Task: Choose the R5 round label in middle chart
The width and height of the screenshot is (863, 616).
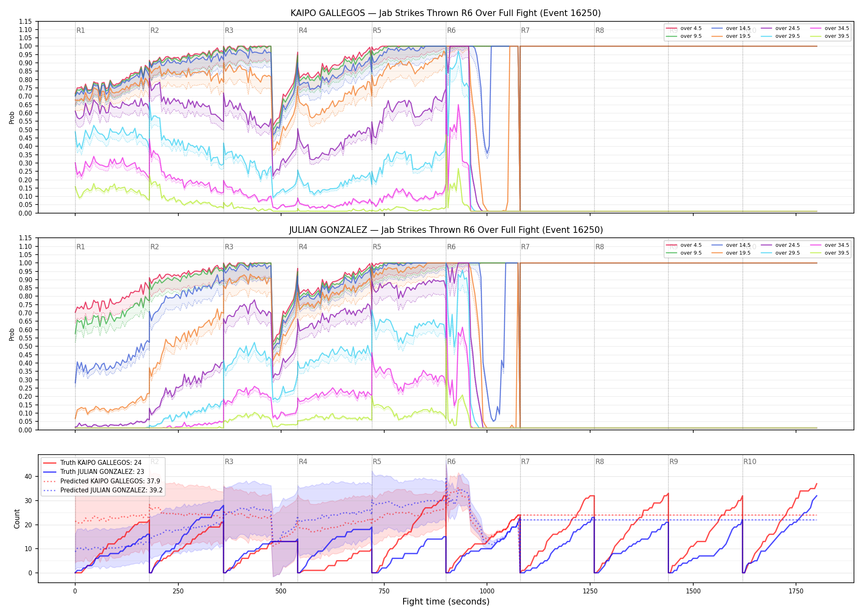Action: tap(377, 247)
